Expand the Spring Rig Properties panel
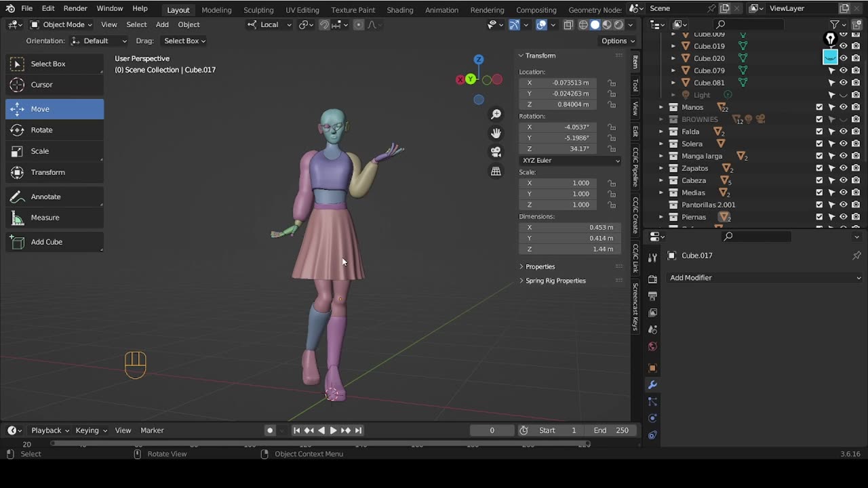 pyautogui.click(x=555, y=281)
